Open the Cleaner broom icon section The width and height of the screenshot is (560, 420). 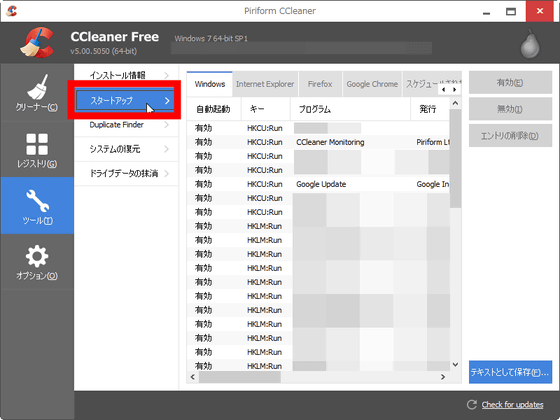click(37, 87)
